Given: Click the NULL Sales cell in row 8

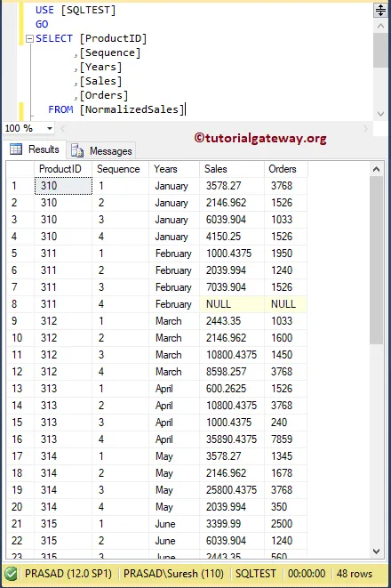Looking at the screenshot, I should click(231, 303).
